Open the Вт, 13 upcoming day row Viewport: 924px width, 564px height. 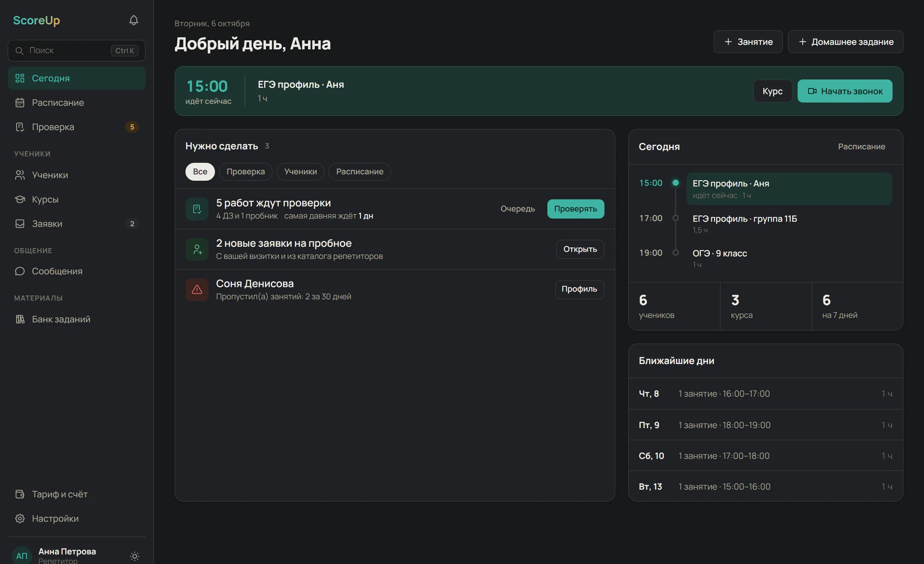pyautogui.click(x=765, y=486)
